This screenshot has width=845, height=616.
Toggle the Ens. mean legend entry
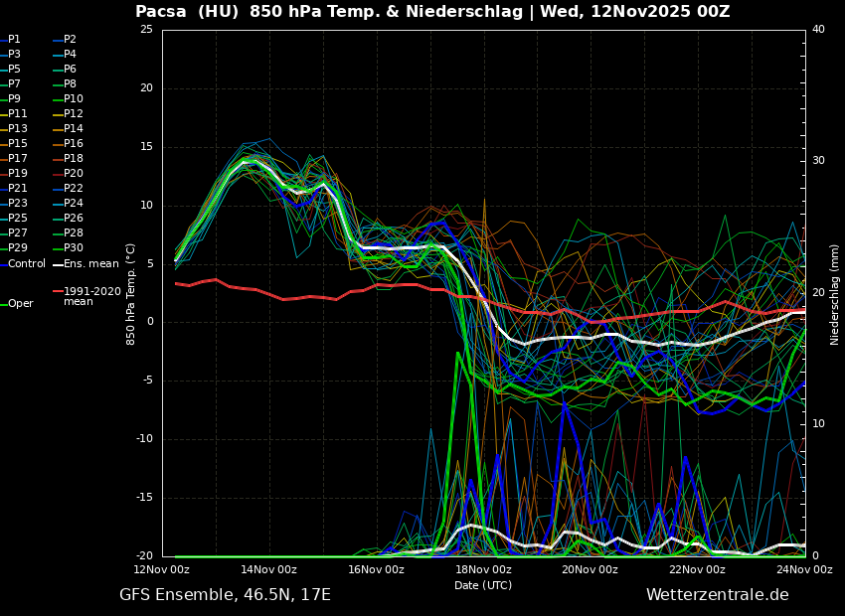pos(90,264)
